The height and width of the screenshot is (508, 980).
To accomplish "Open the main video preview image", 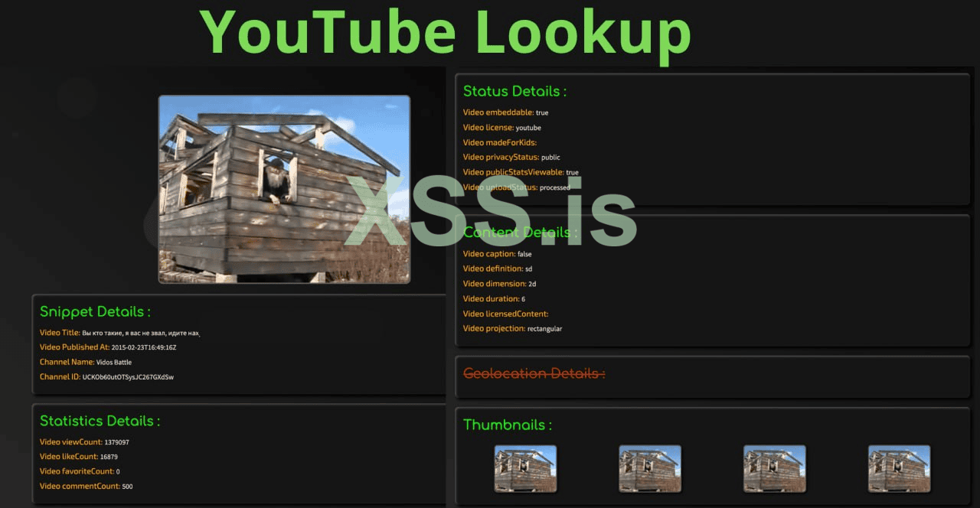I will pyautogui.click(x=284, y=188).
